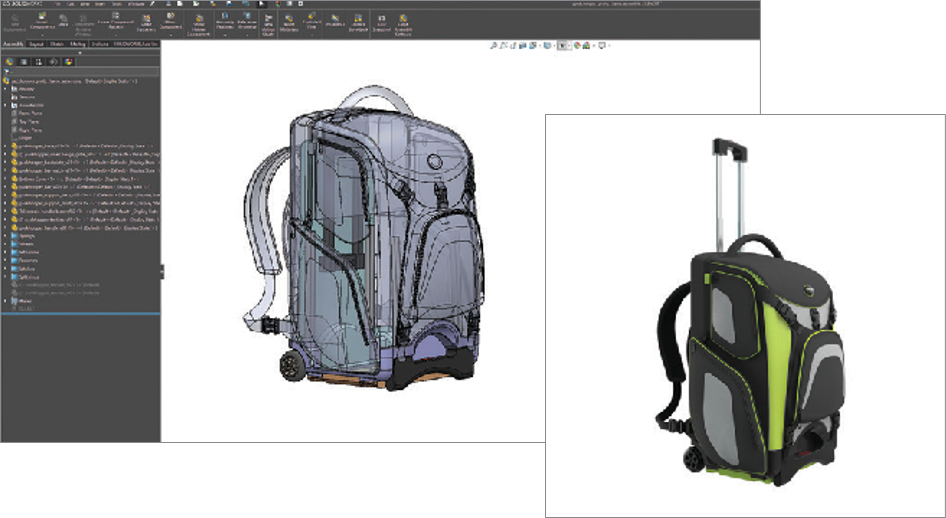The height and width of the screenshot is (518, 946).
Task: Switch to the SOLIDWORKS Add-Ins tab
Action: pos(135,44)
